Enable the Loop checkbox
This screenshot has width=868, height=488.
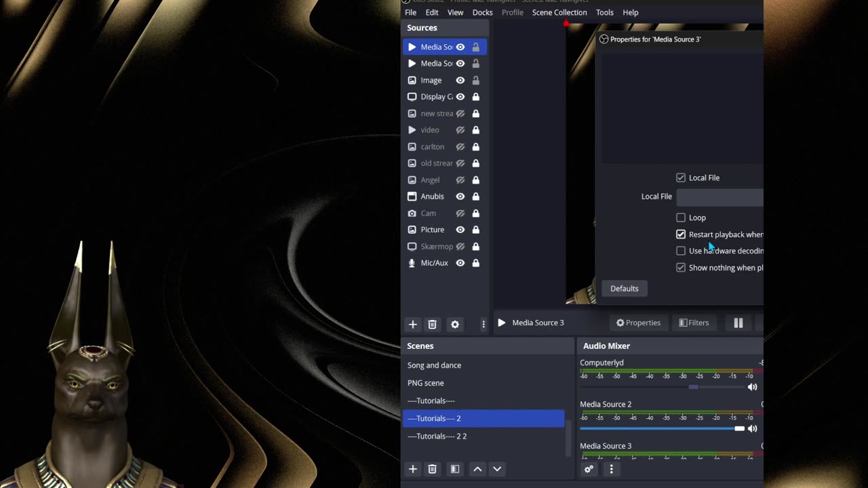(x=681, y=218)
